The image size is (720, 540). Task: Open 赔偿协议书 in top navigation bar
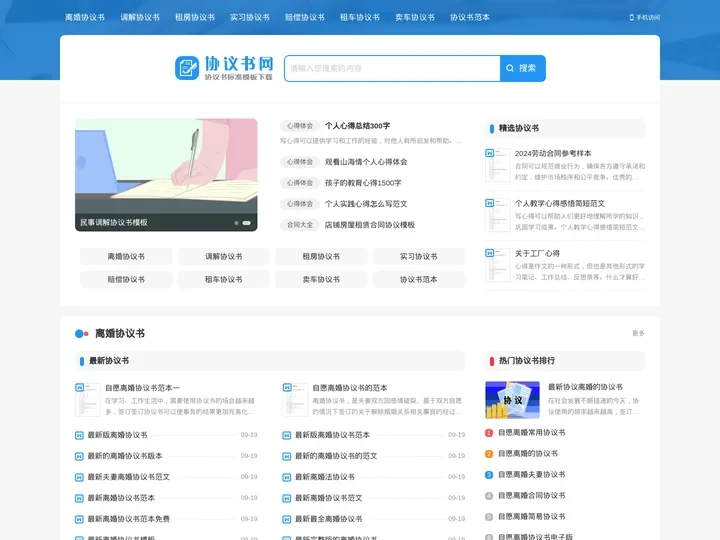click(x=304, y=17)
